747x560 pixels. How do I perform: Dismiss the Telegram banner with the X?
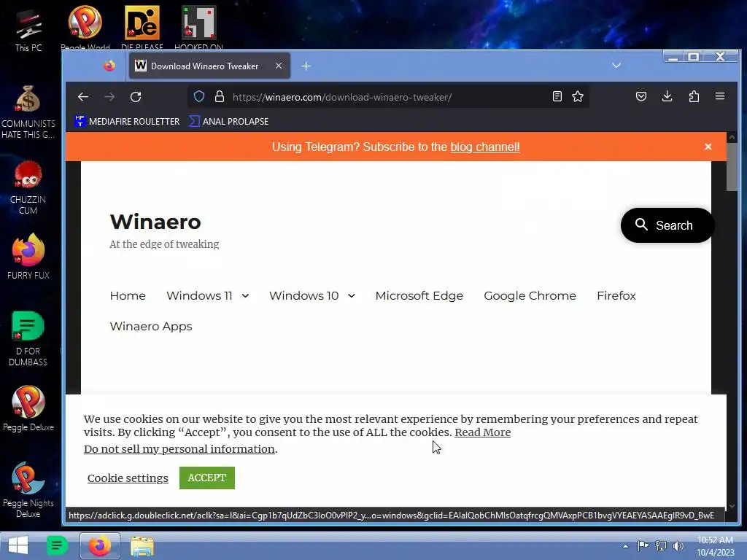coord(708,147)
